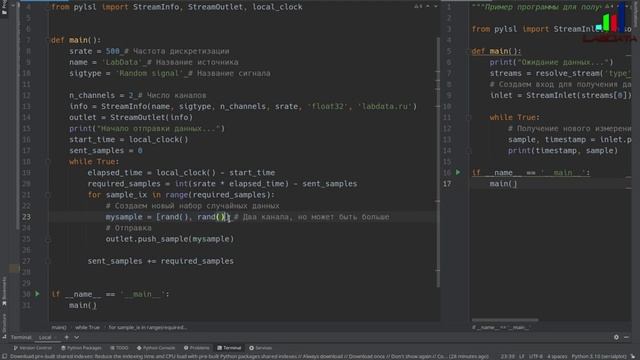640x360 pixels.
Task: Open Services tool window
Action: (260, 348)
